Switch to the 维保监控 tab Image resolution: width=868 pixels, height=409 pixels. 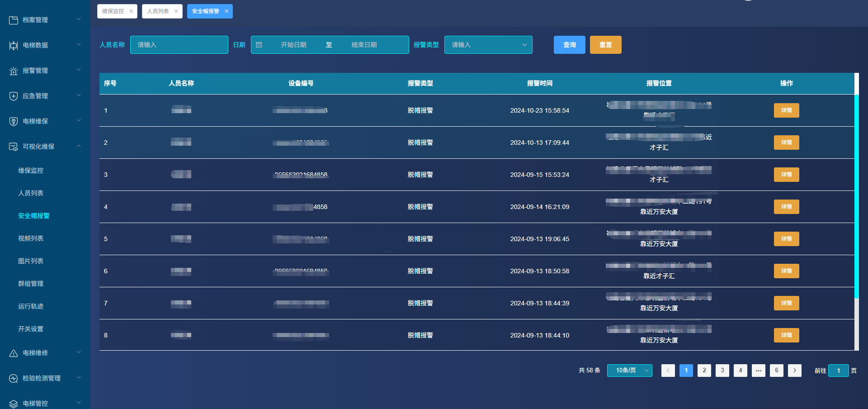click(113, 11)
